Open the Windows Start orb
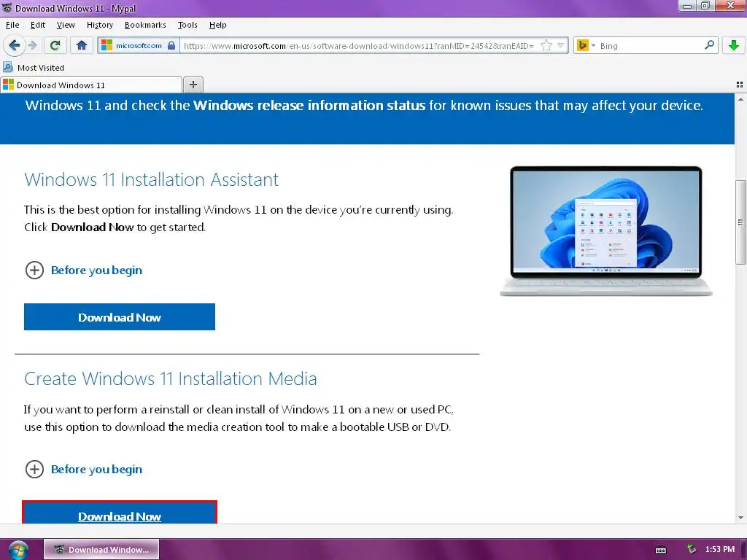The image size is (747, 560). point(18,550)
